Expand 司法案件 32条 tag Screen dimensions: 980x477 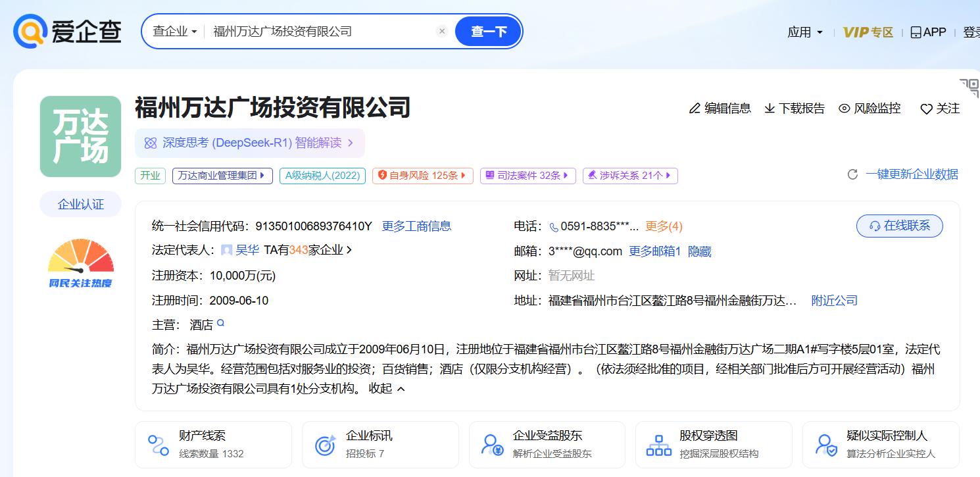tap(528, 176)
